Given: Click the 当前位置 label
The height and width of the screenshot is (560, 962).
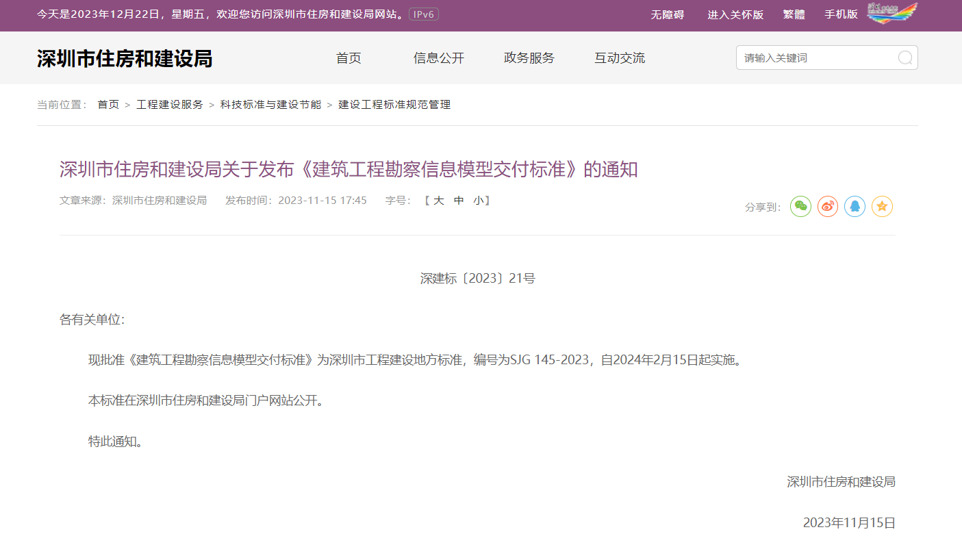Looking at the screenshot, I should pos(62,105).
